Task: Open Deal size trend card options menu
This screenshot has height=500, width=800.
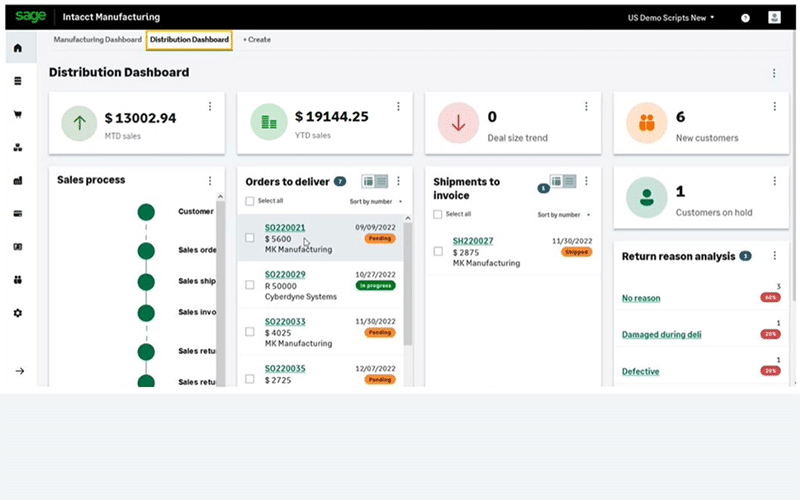Action: [x=586, y=106]
